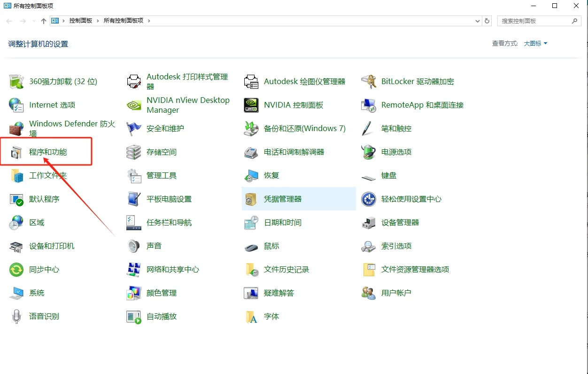Open 任务栏和导航 icon

click(x=134, y=222)
